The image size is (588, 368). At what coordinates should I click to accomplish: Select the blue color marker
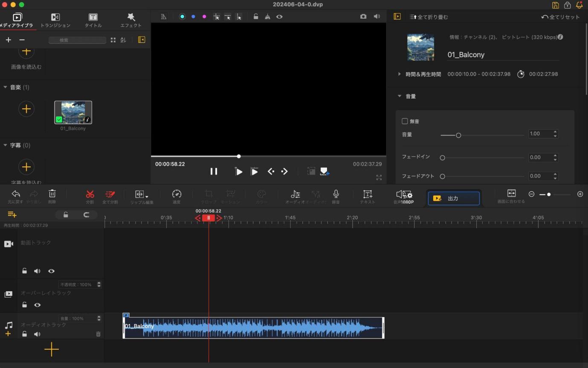(193, 17)
